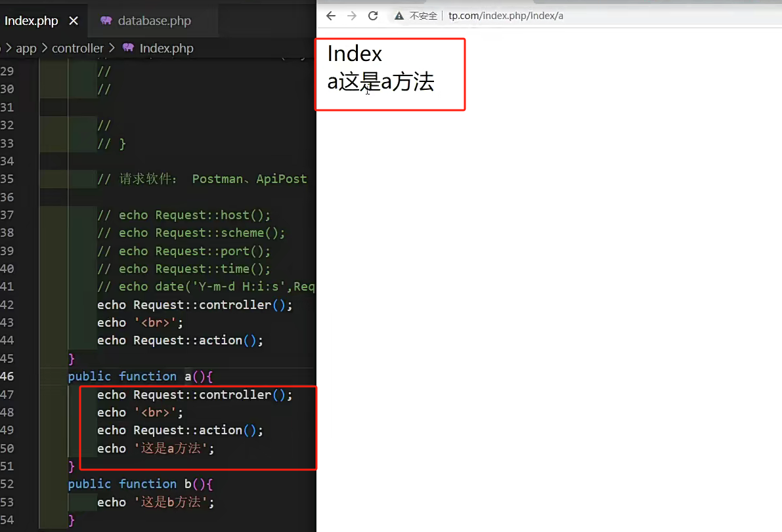Click the echo '这是a方法'; line
The width and height of the screenshot is (782, 532).
point(156,448)
